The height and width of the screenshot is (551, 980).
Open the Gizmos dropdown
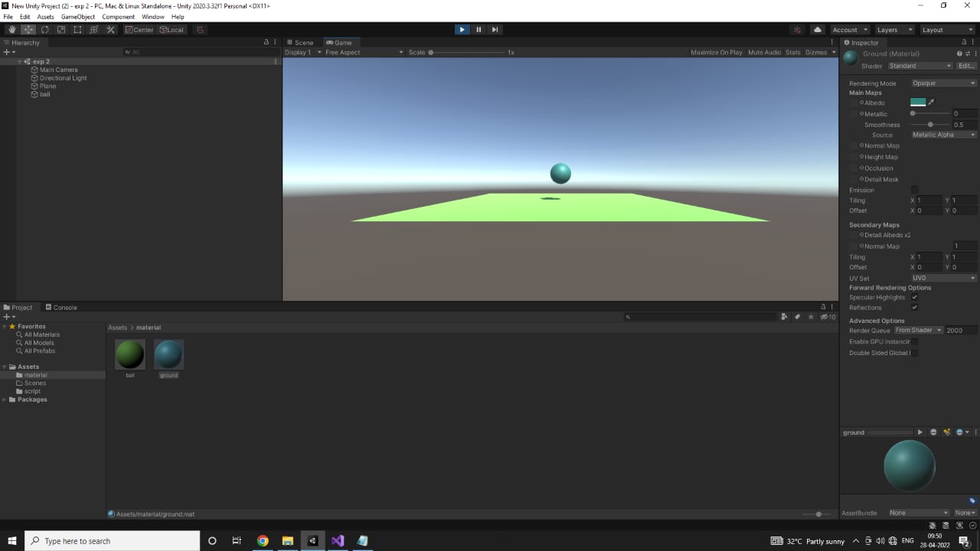coord(820,52)
